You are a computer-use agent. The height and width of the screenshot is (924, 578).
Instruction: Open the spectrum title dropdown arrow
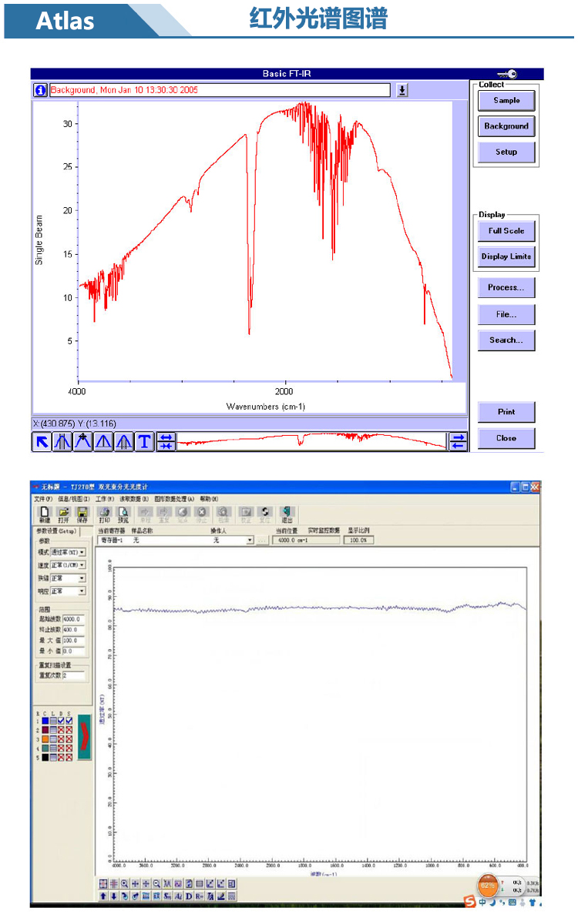click(x=402, y=90)
